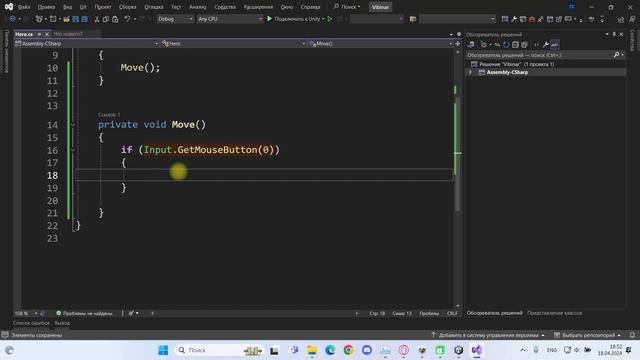
Task: Click the View Code icon in Solution Explorer
Action: point(536,44)
